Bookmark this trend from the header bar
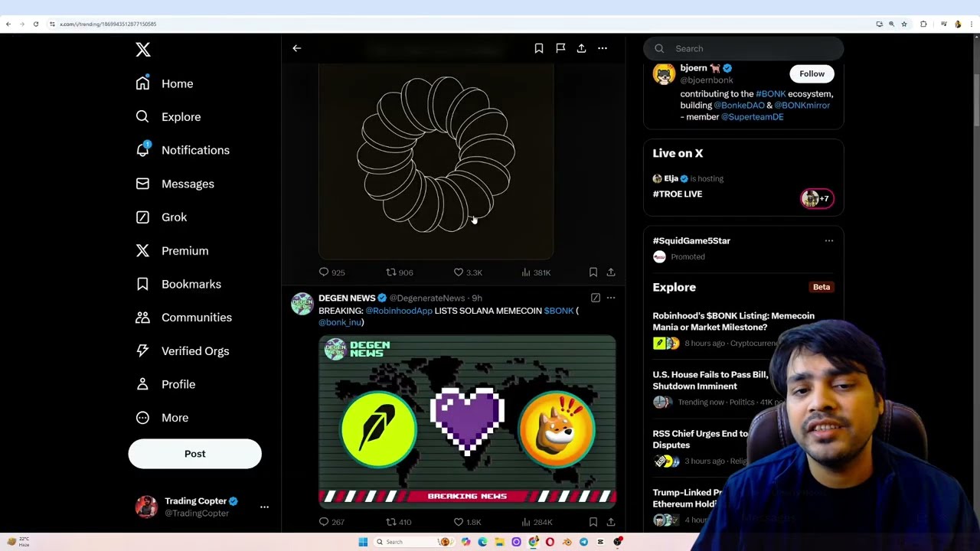Viewport: 980px width, 551px height. point(539,48)
